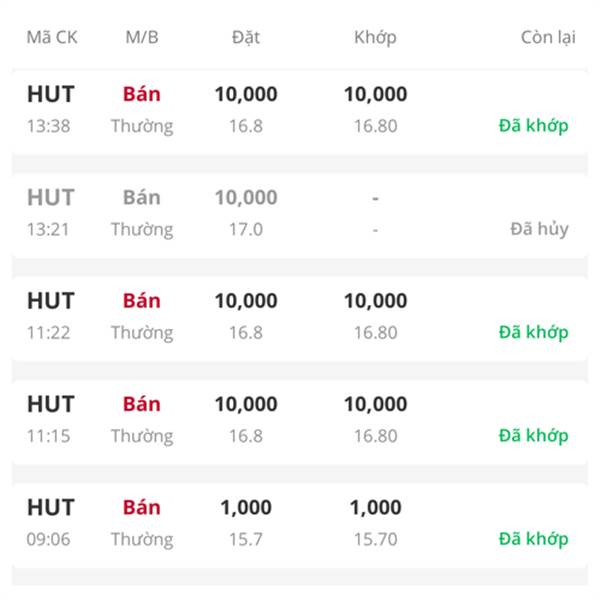Tap Đã khớp status on the 11:15 order

pyautogui.click(x=533, y=436)
